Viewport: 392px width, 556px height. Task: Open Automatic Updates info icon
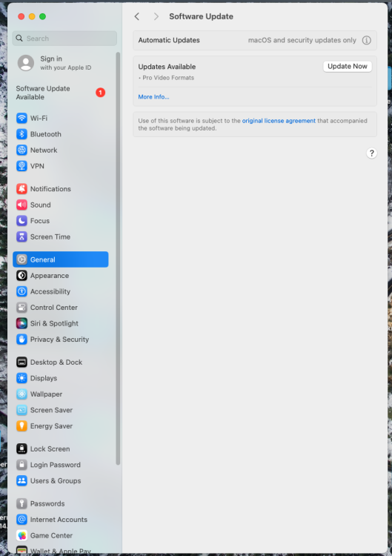coord(367,40)
